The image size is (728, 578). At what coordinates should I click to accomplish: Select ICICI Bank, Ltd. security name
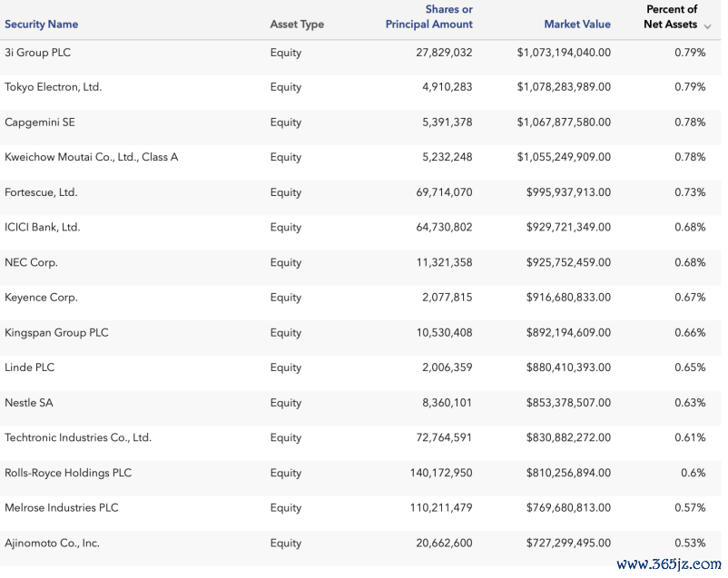point(43,228)
